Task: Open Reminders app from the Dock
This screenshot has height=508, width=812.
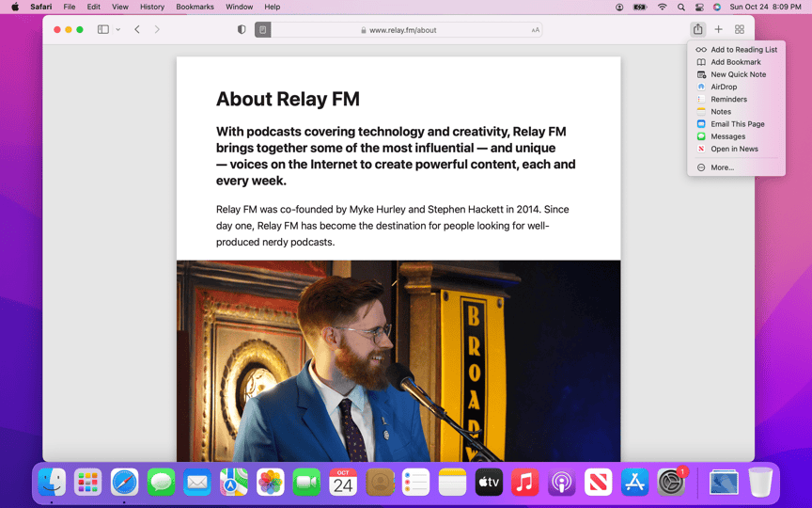Action: pyautogui.click(x=415, y=482)
